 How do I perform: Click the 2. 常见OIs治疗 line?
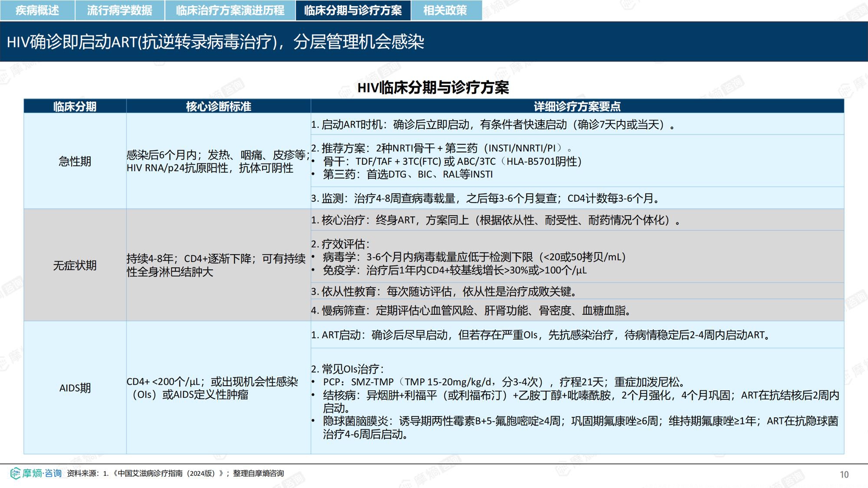[348, 369]
